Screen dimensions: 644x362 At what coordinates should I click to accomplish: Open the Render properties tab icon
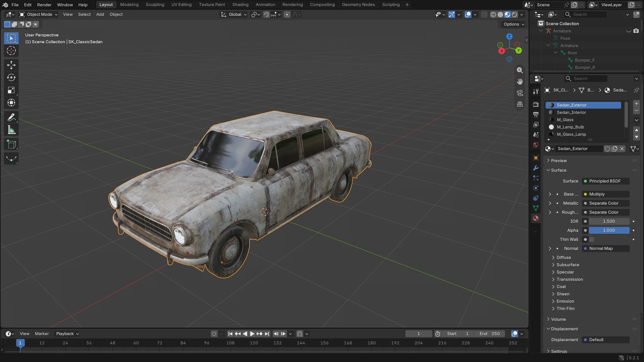[536, 105]
